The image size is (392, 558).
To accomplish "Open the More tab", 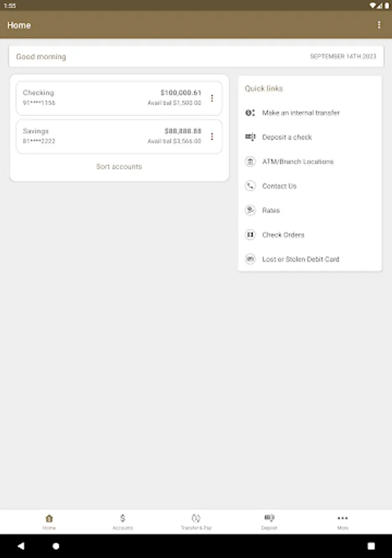I will tap(342, 521).
